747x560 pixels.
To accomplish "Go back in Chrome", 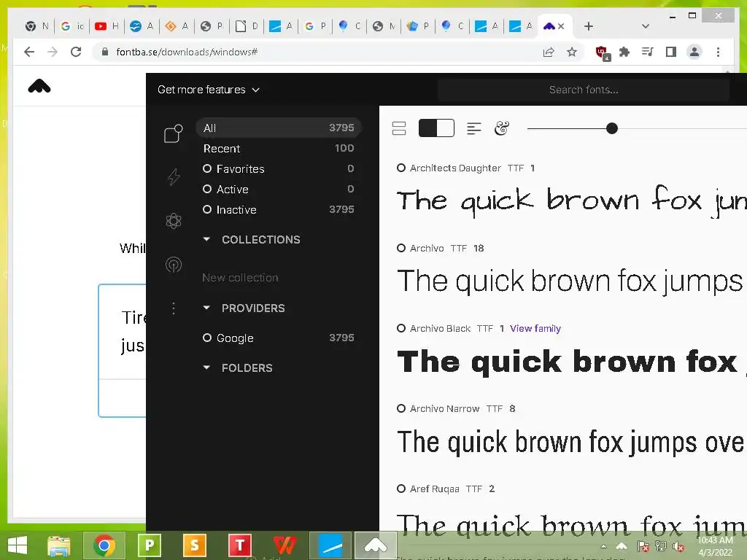I will tap(29, 52).
